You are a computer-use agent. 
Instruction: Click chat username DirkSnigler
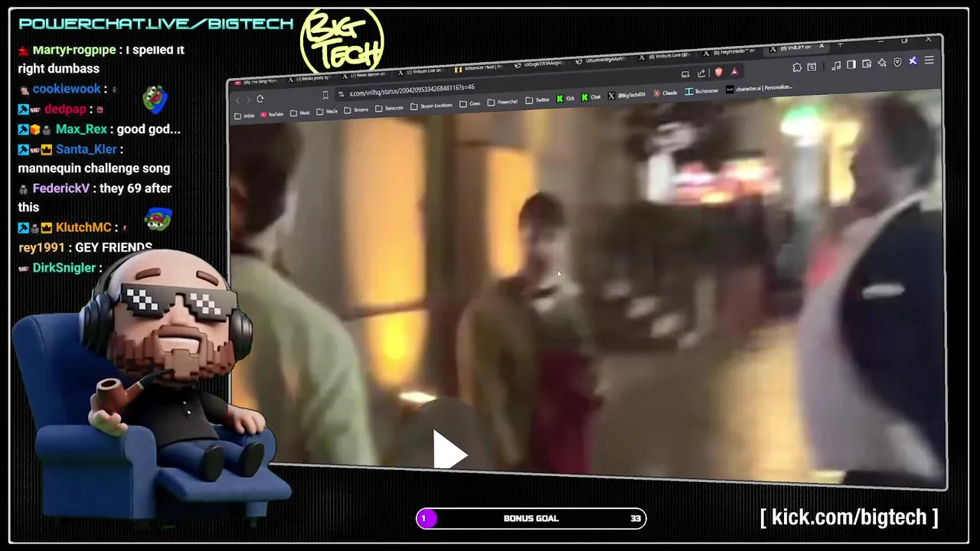64,268
